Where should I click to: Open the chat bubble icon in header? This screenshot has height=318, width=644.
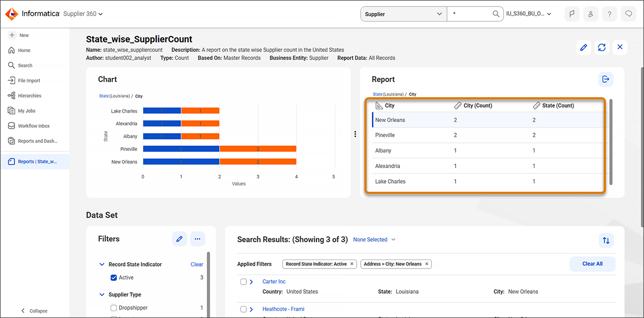click(x=628, y=15)
